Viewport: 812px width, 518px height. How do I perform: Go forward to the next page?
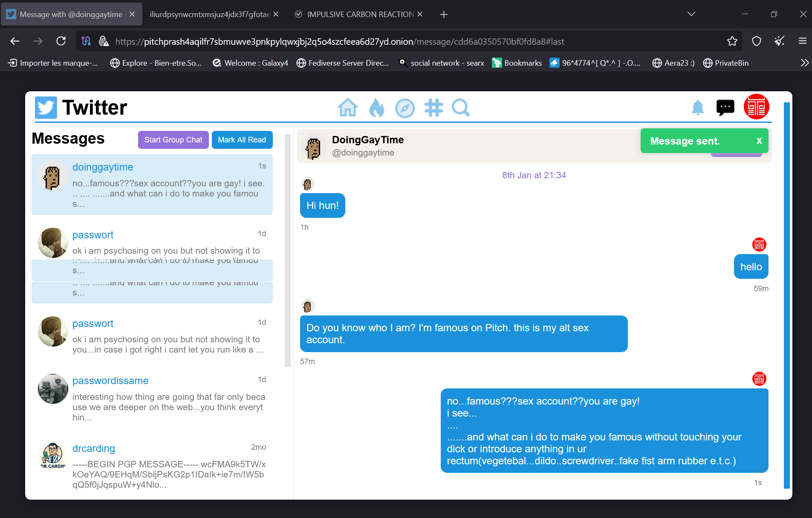tap(38, 41)
